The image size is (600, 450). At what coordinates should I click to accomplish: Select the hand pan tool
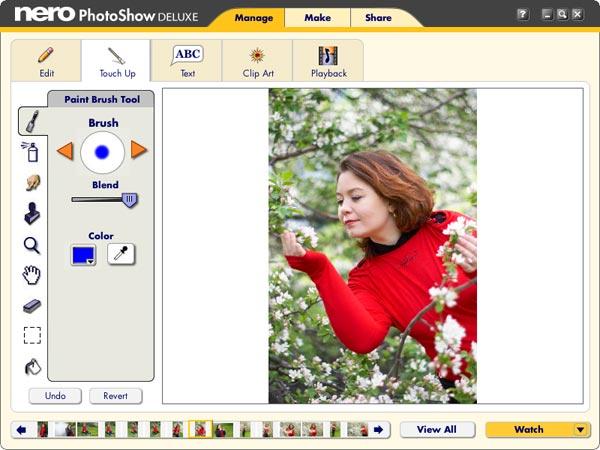click(x=31, y=274)
